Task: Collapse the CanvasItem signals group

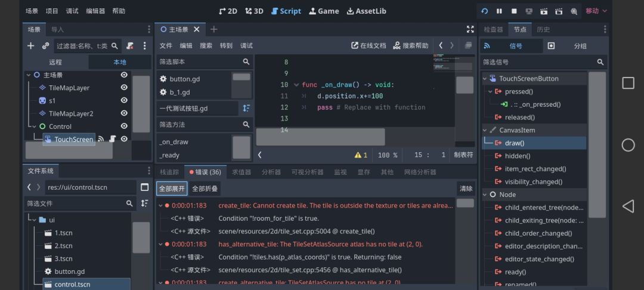Action: coord(485,130)
